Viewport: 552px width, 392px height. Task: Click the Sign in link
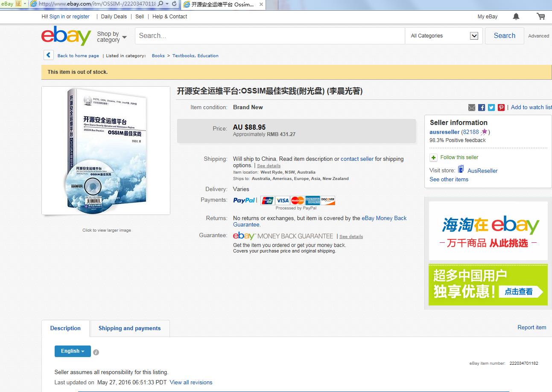[x=57, y=17]
